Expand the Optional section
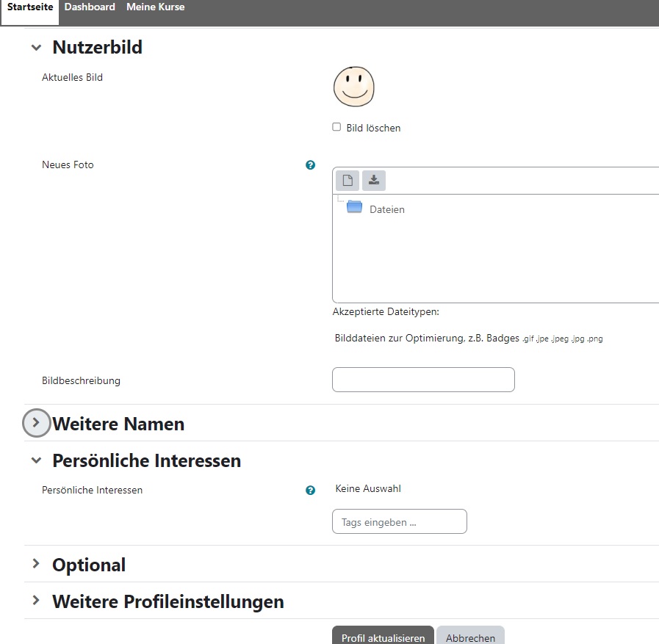The image size is (659, 644). tap(36, 565)
